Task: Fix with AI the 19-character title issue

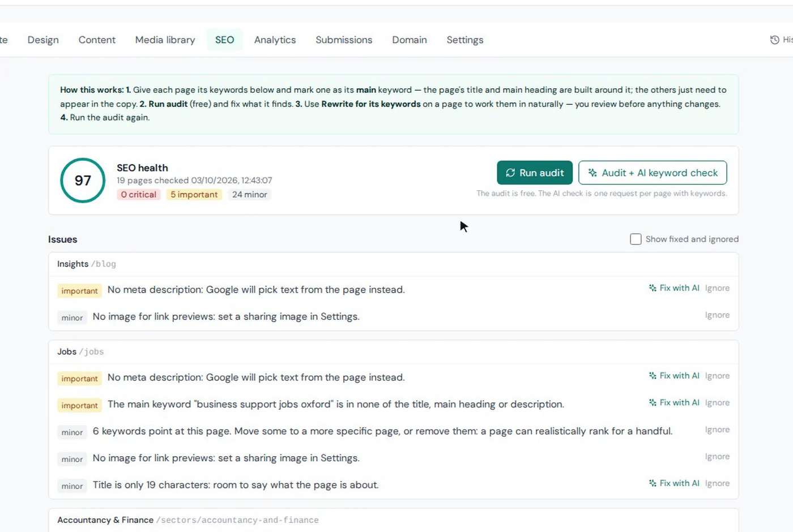Action: tap(674, 483)
